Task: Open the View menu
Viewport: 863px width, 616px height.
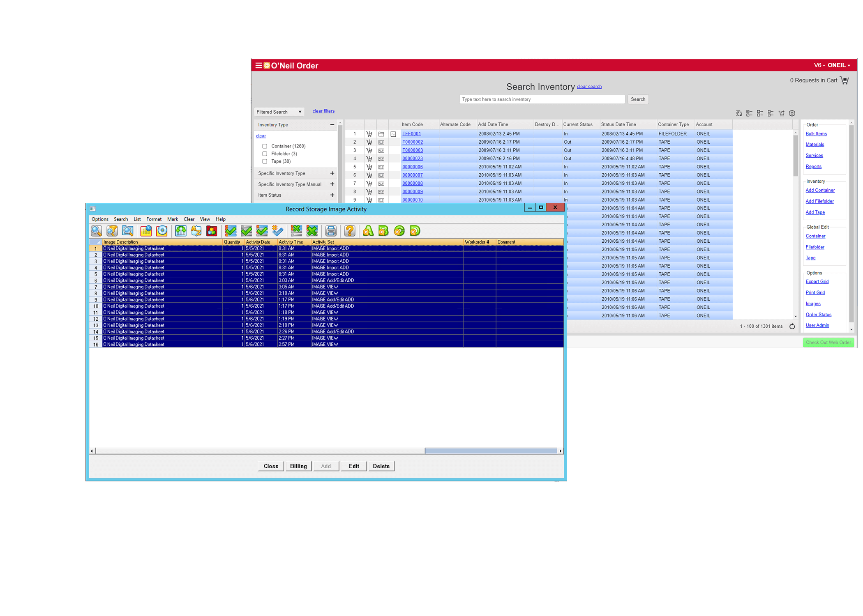Action: click(205, 219)
